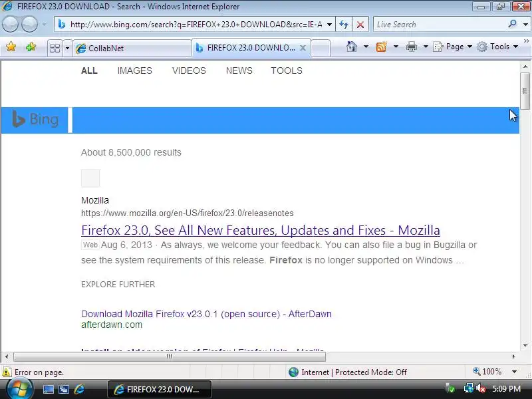532x399 pixels.
Task: Switch to VIDEOS search results
Action: point(189,70)
